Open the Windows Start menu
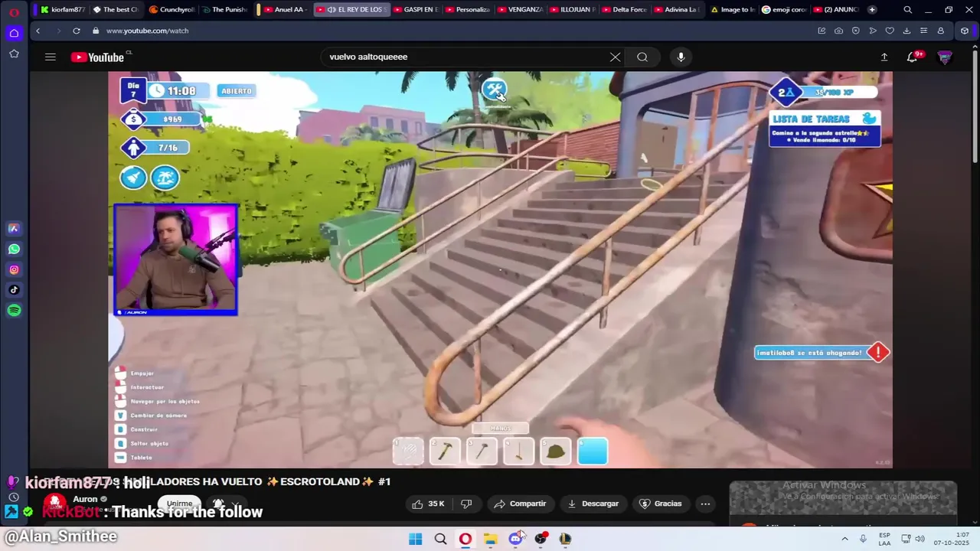This screenshot has height=551, width=980. (415, 539)
